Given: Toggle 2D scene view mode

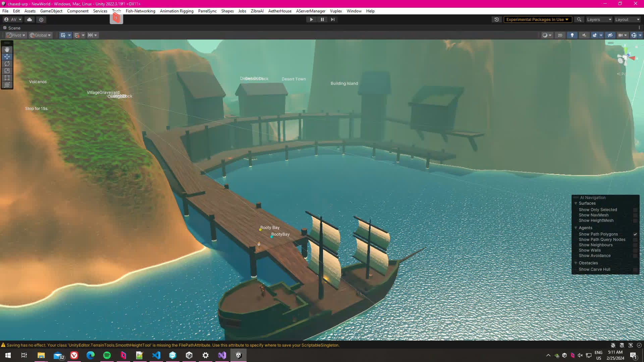Looking at the screenshot, I should [x=560, y=35].
